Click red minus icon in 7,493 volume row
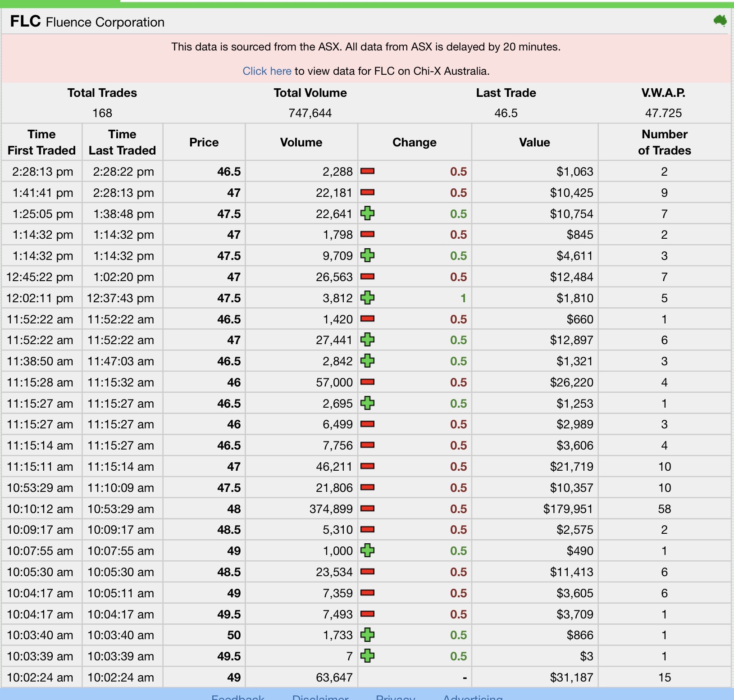 click(x=368, y=614)
